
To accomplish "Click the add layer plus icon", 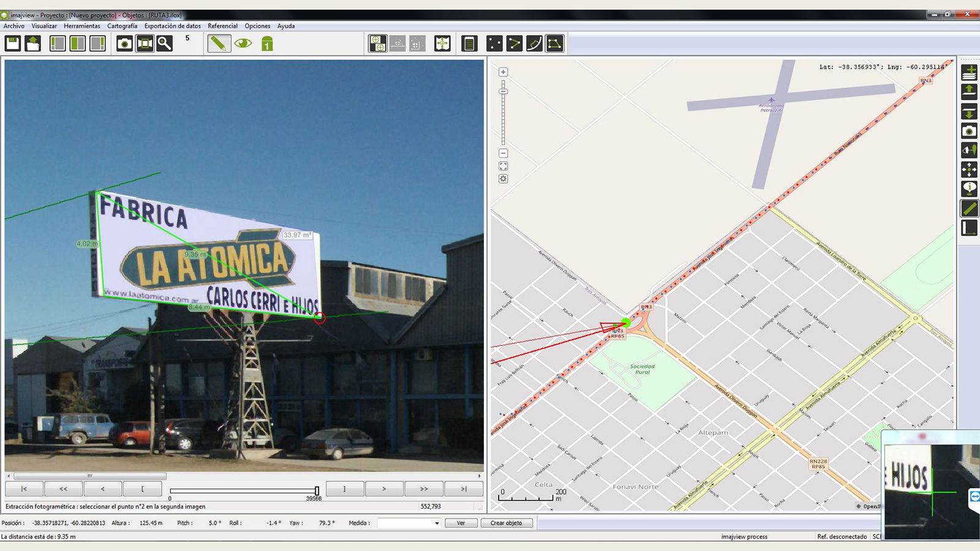I will point(969,72).
